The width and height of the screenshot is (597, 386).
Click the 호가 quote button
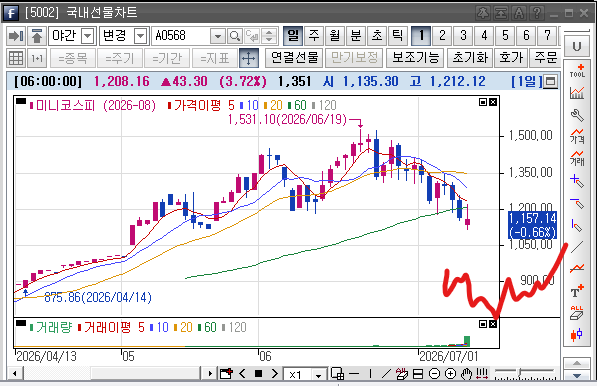(x=511, y=58)
